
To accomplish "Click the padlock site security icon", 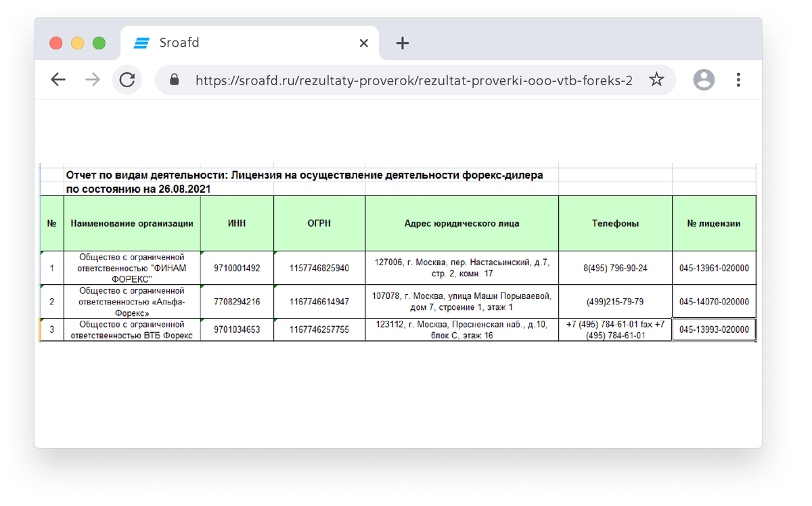I will [175, 80].
